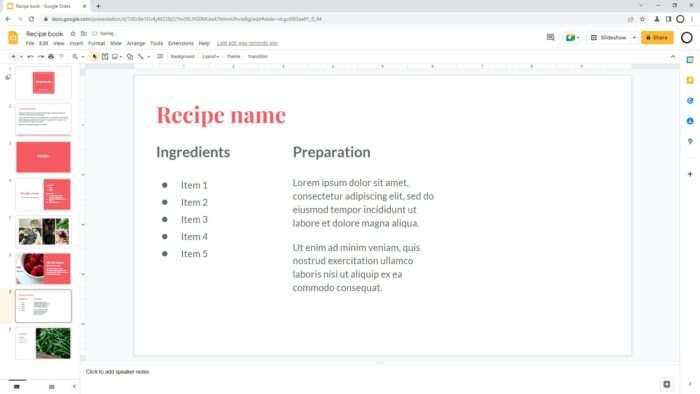Open the Slide menu
This screenshot has width=700, height=394.
pos(116,44)
